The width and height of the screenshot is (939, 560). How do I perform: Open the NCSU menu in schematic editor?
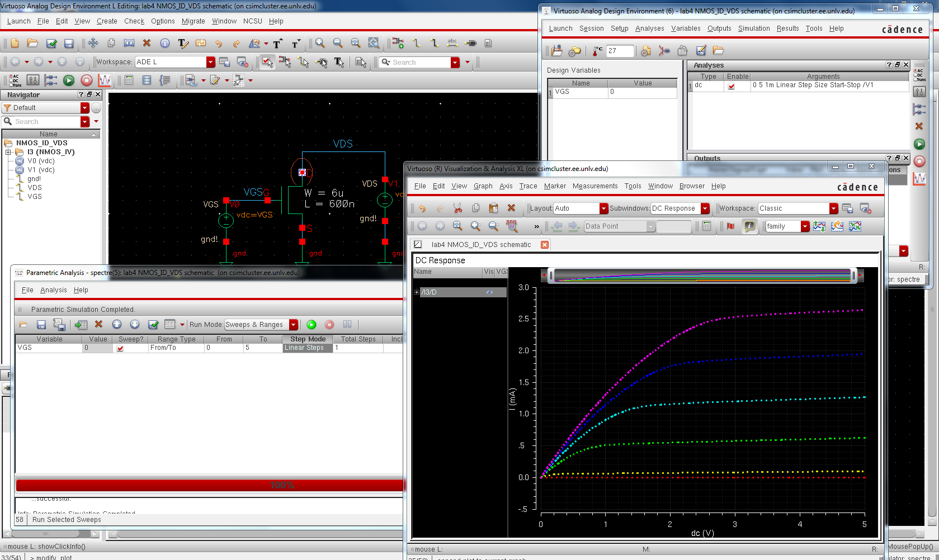click(253, 21)
